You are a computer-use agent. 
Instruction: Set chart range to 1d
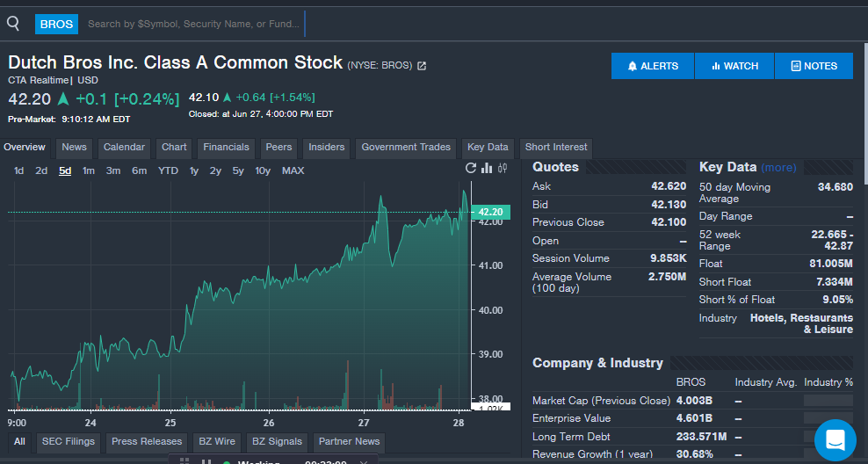[18, 170]
